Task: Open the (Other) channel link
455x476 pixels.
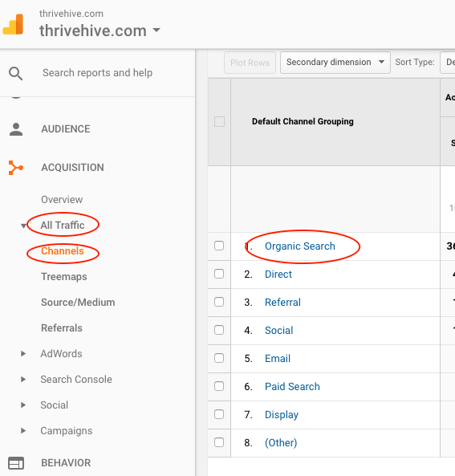Action: [x=281, y=442]
